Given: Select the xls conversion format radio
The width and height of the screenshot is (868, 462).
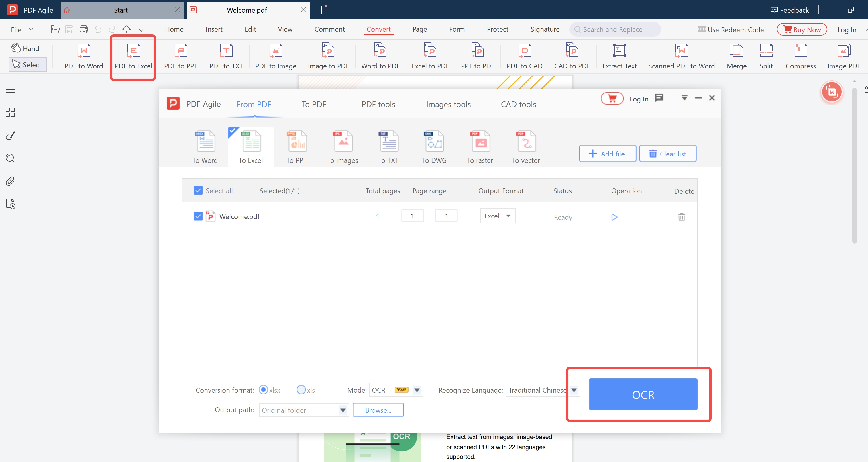Looking at the screenshot, I should click(x=301, y=390).
